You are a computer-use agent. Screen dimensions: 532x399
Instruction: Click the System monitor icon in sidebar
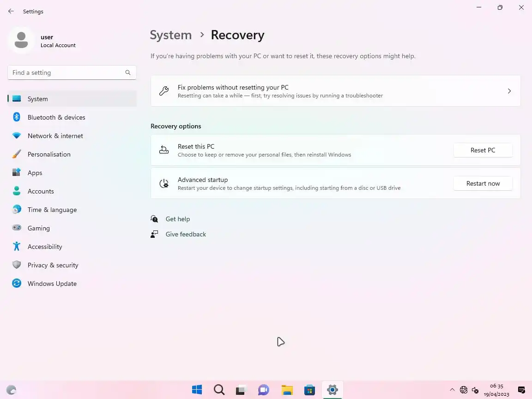coord(17,99)
